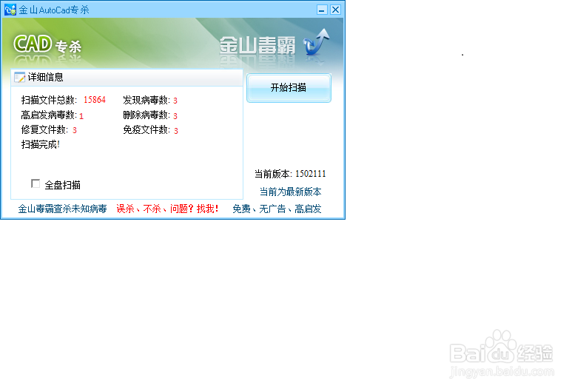586x392 pixels.
Task: Open the 金山毒霸查杀未知病毒 link
Action: [62, 209]
